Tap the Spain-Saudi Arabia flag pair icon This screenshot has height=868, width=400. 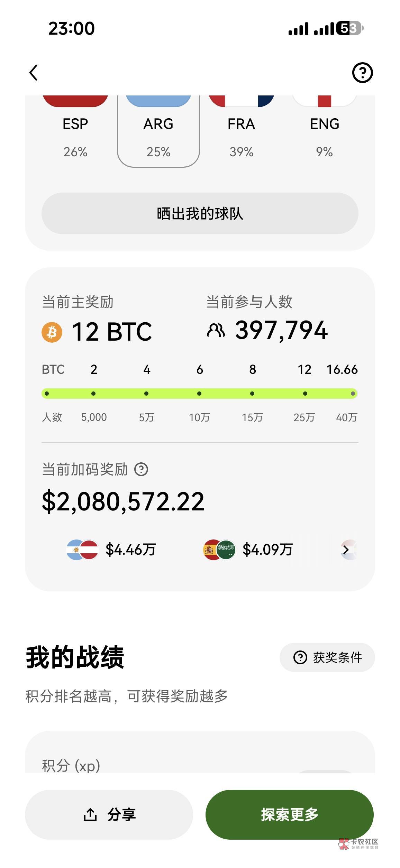click(219, 550)
